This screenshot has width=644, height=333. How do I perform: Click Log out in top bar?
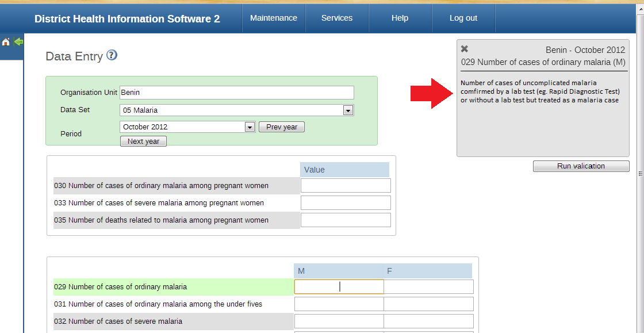[463, 18]
